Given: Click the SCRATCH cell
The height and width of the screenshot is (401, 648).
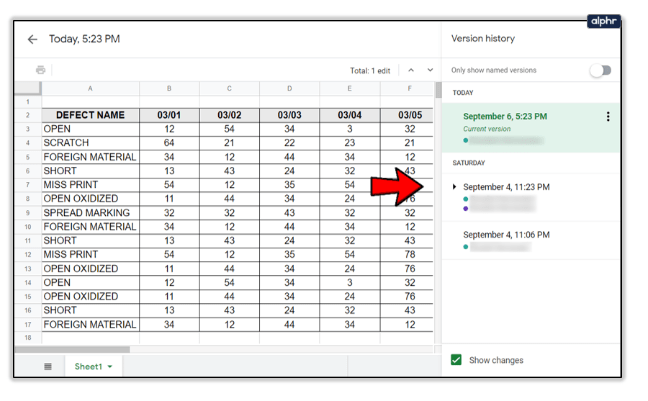Looking at the screenshot, I should pyautogui.click(x=90, y=143).
